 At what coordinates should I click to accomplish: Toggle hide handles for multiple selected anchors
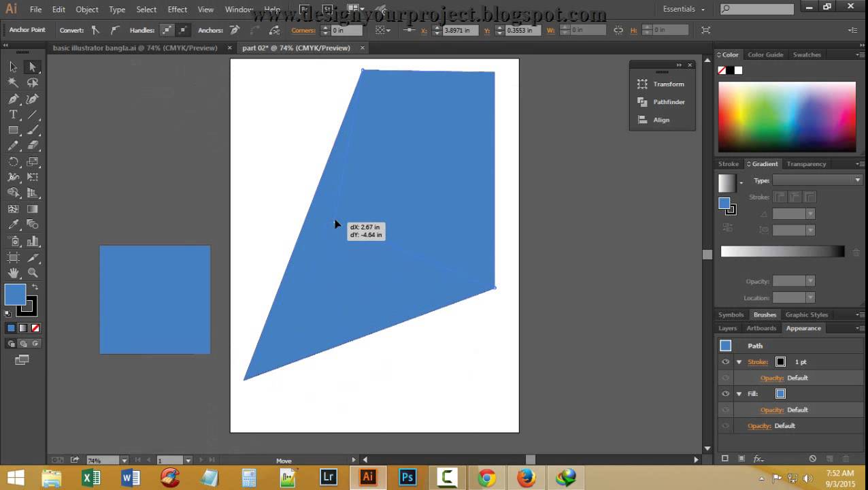(182, 30)
